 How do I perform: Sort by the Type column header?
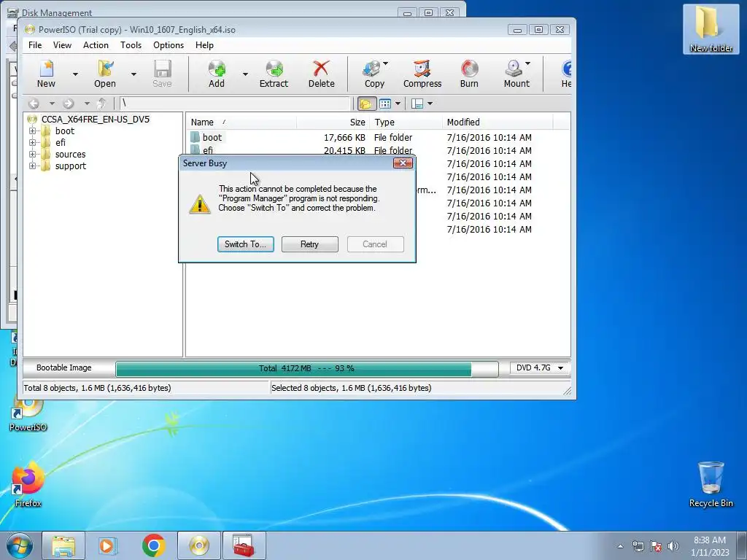(x=406, y=122)
